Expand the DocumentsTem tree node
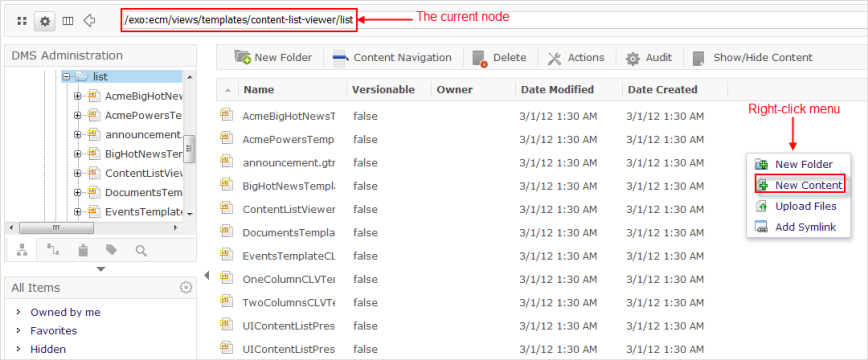Screen dimensions: 868x360 (x=78, y=193)
